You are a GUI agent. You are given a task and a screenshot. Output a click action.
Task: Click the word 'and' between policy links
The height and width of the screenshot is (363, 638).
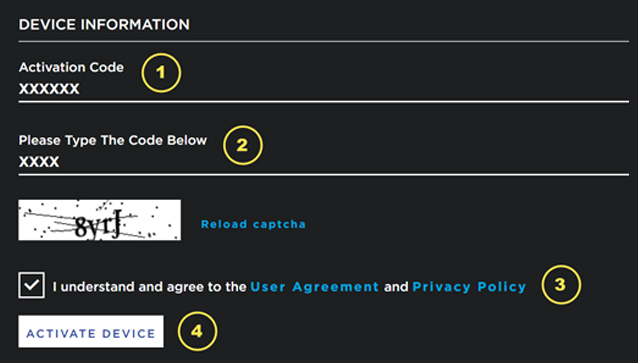pos(395,287)
